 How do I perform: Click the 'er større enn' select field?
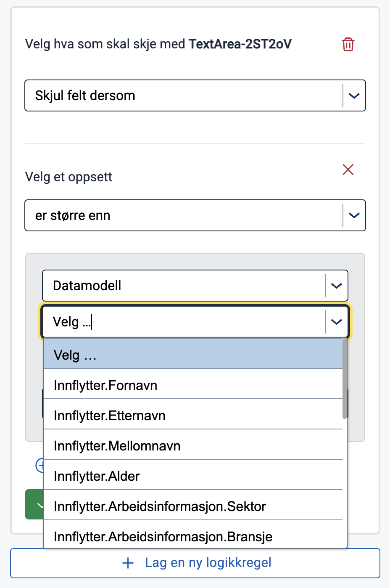[x=168, y=215]
